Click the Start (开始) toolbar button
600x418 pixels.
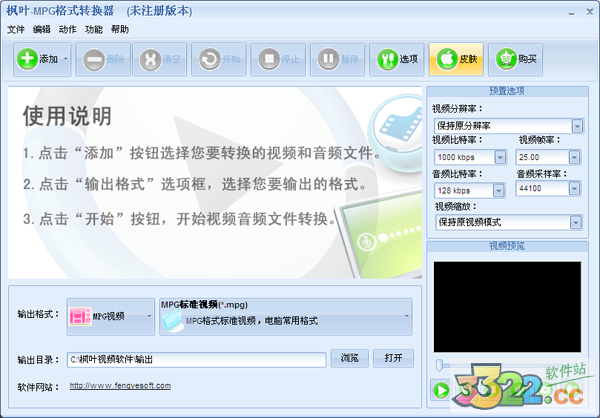[x=218, y=60]
